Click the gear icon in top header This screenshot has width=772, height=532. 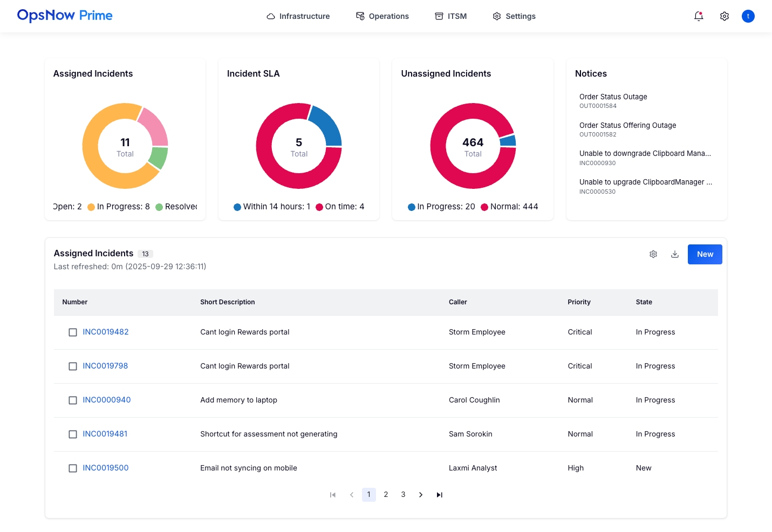[724, 16]
